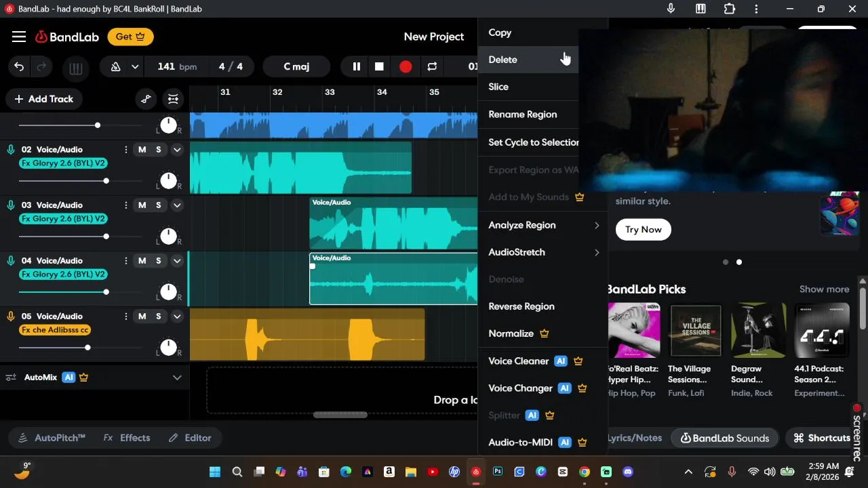Click the 141 bpm tempo field
This screenshot has width=868, height=488.
(x=177, y=66)
